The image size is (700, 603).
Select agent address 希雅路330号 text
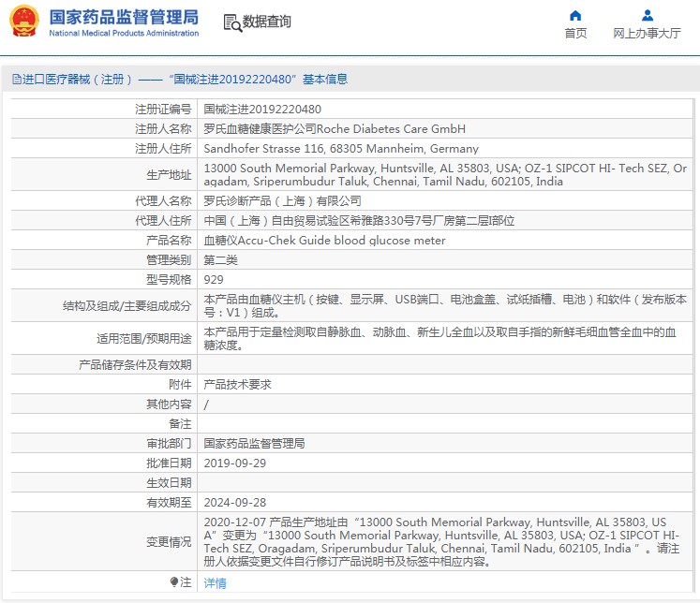tap(359, 221)
